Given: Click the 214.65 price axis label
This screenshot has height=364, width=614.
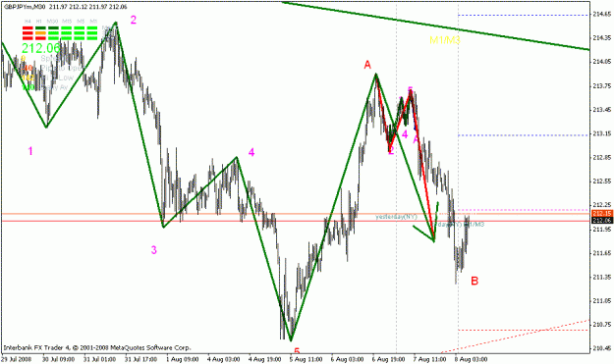Looking at the screenshot, I should [602, 15].
